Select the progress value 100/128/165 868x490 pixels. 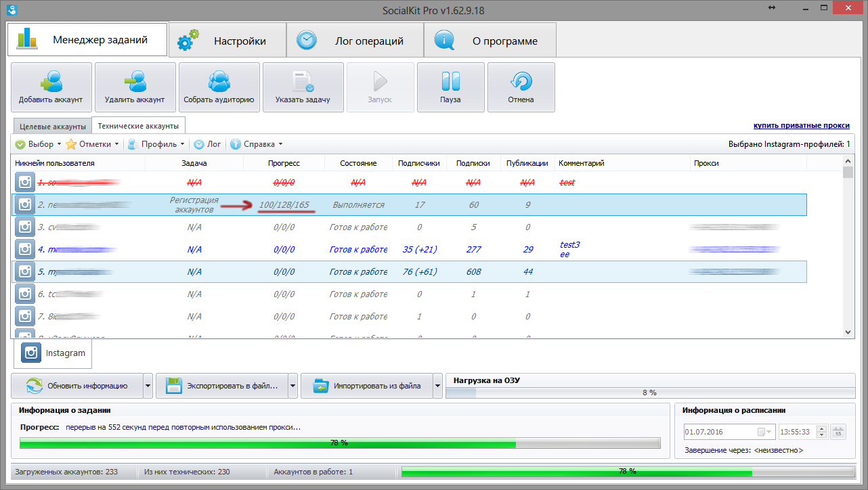coord(284,204)
